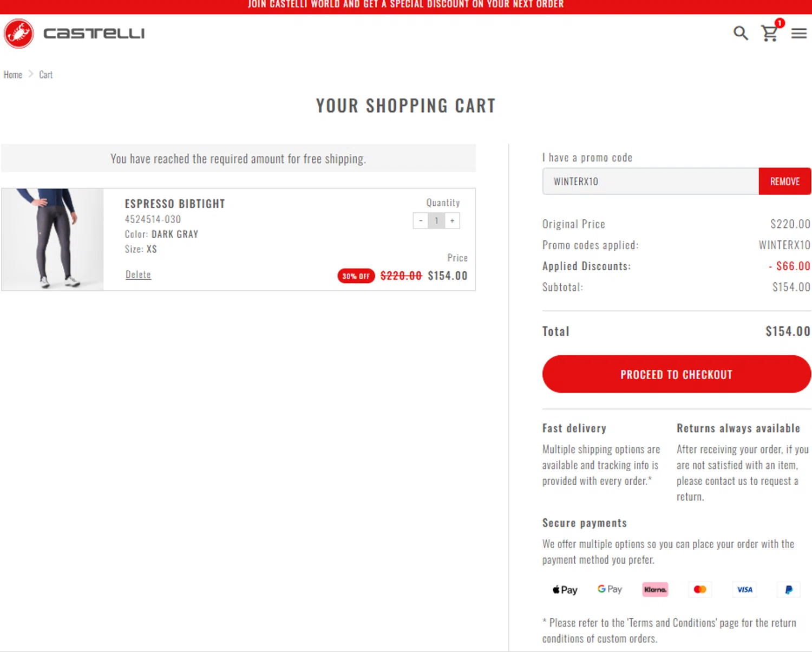Click the Apple Pay payment icon

tap(565, 590)
